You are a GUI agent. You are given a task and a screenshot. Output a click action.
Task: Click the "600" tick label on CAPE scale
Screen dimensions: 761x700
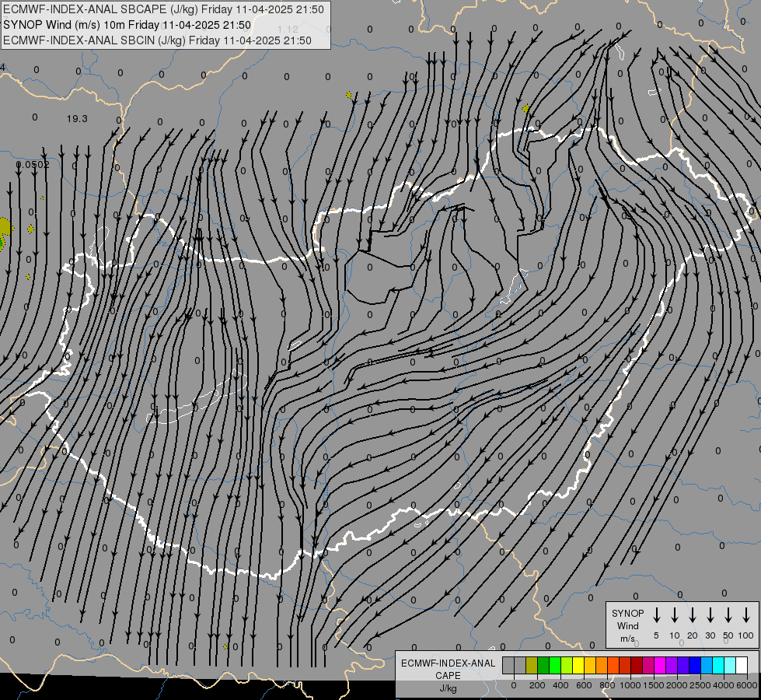click(584, 685)
